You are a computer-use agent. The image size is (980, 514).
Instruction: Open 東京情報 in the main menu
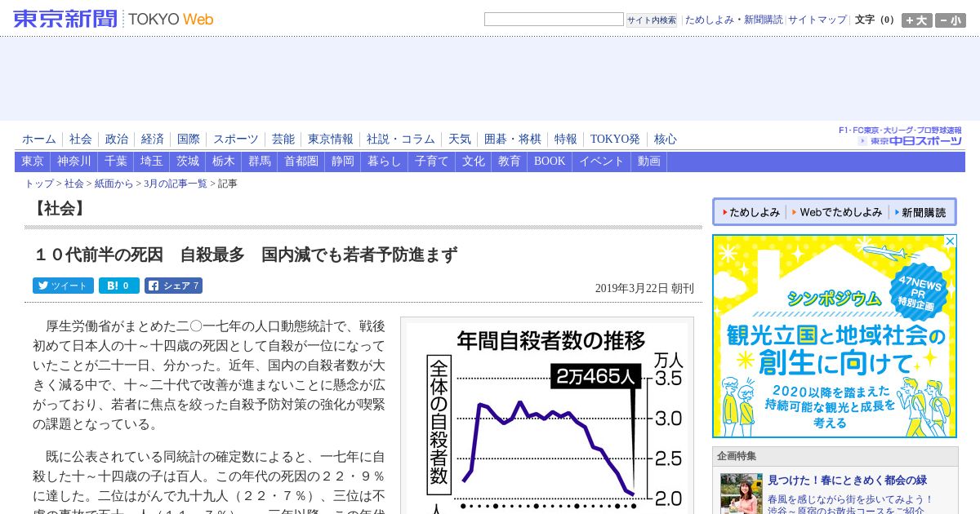(x=331, y=140)
